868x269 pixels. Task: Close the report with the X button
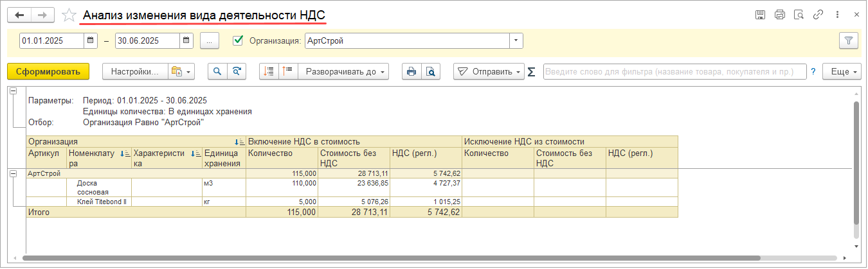(856, 14)
